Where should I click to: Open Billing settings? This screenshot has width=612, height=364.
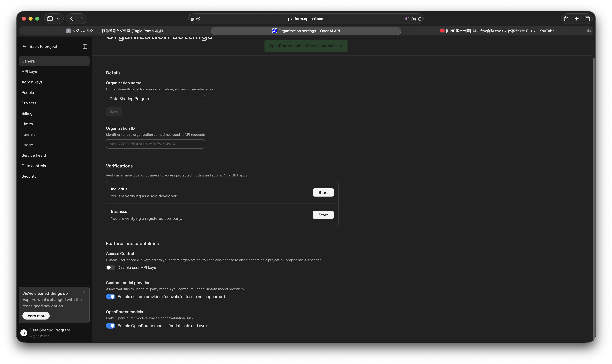[54, 114]
